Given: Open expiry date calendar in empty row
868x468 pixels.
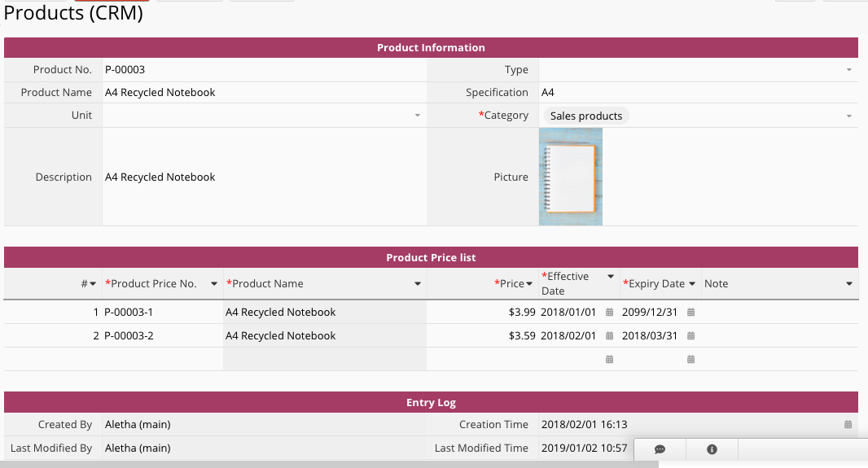Looking at the screenshot, I should click(690, 360).
